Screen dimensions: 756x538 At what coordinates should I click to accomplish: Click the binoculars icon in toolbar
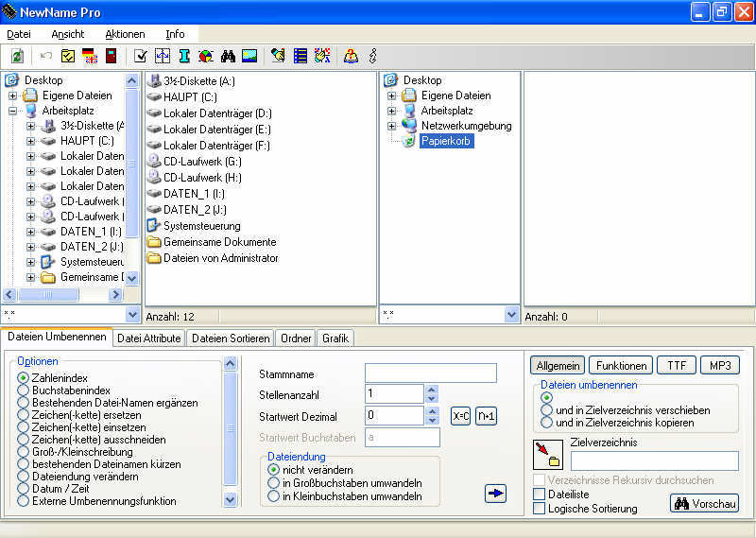pos(228,56)
